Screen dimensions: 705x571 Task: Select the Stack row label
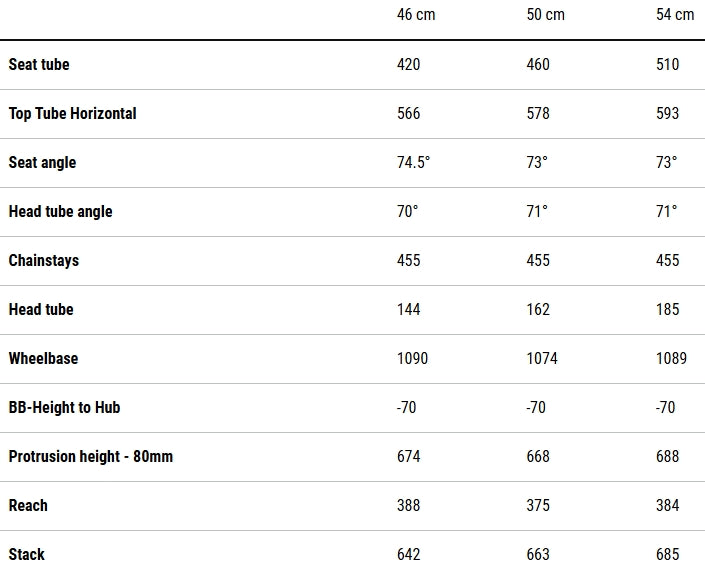pos(27,554)
